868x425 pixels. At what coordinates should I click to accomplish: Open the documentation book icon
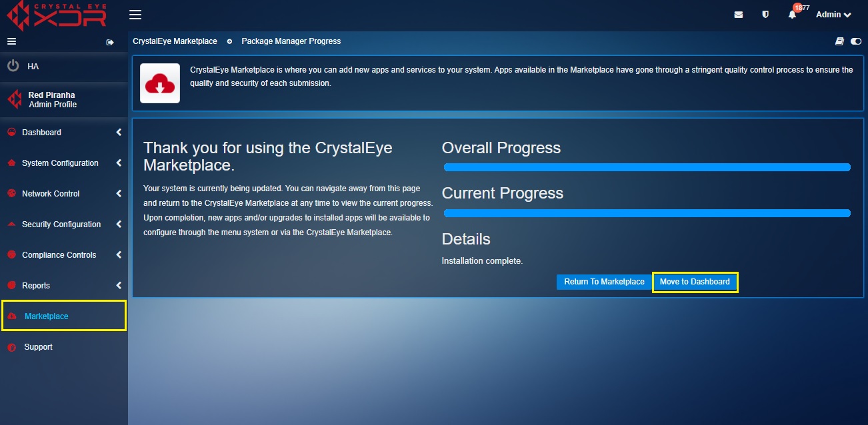(840, 41)
